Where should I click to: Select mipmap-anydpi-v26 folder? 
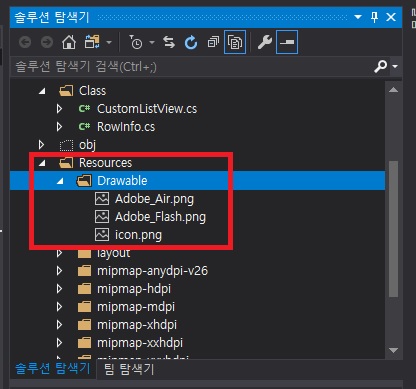click(x=152, y=271)
